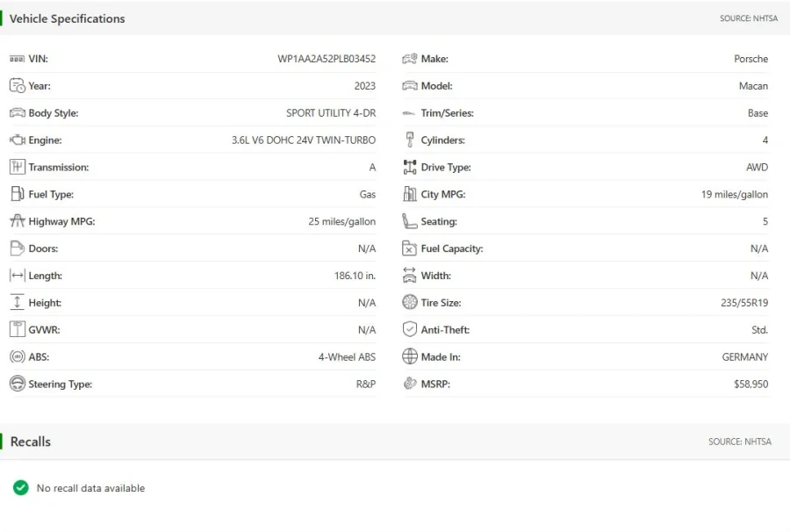This screenshot has width=790, height=532.
Task: Click the Fuel Capacity icon
Action: tap(410, 248)
